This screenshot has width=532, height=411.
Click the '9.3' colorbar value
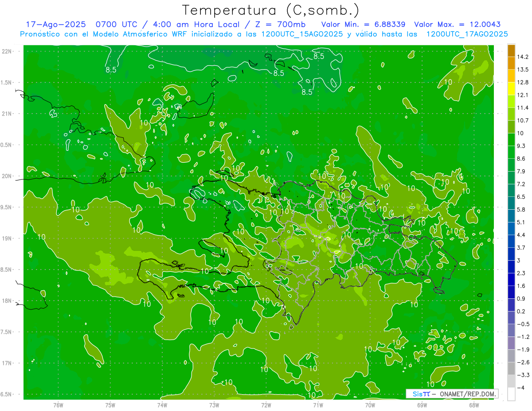click(521, 145)
